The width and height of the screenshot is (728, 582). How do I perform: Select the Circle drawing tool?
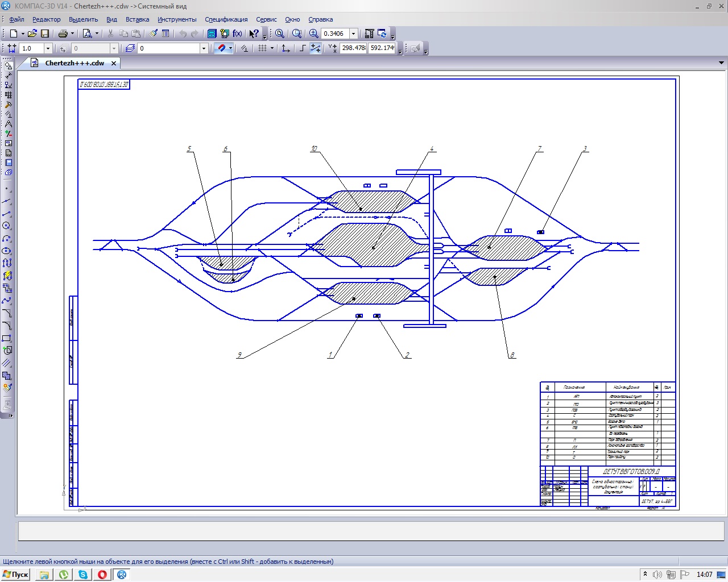coord(7,226)
